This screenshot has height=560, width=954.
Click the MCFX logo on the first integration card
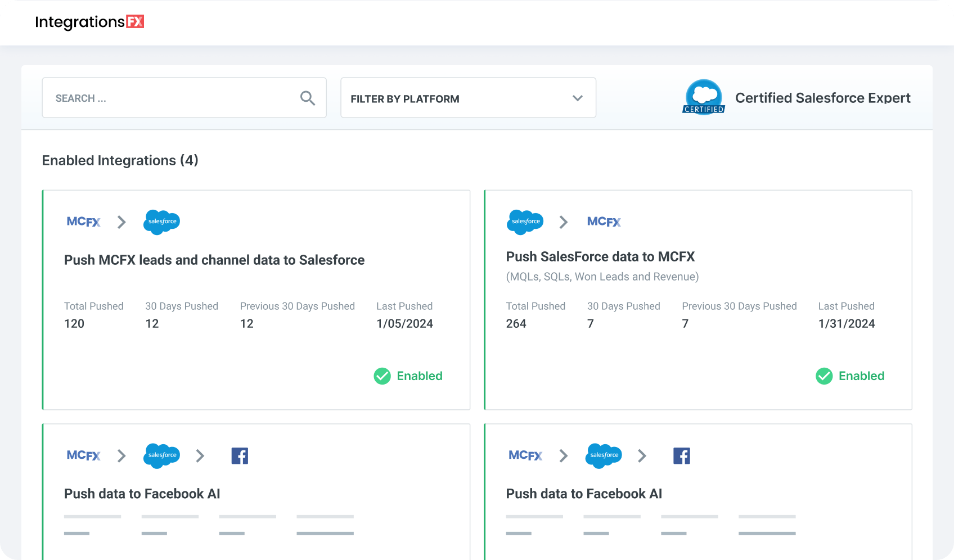pos(83,222)
